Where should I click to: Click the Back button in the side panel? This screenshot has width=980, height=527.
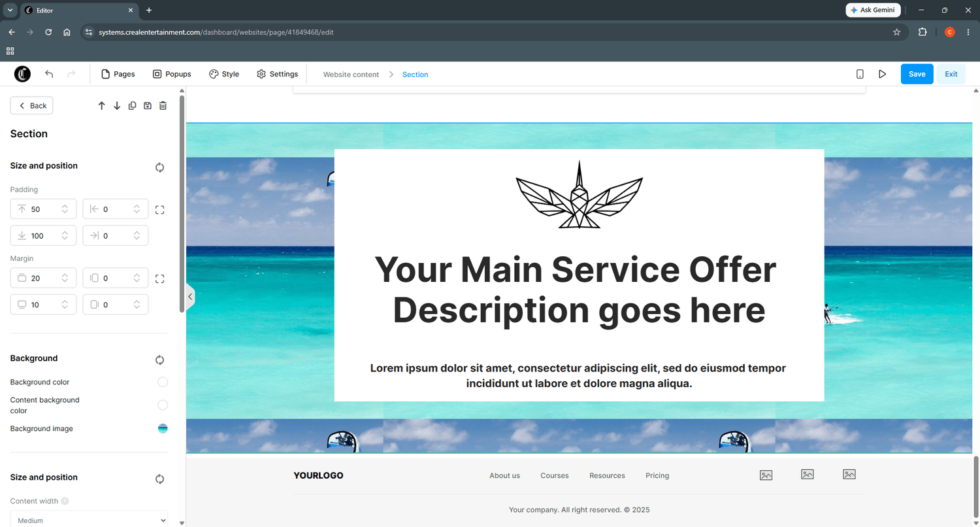click(32, 106)
